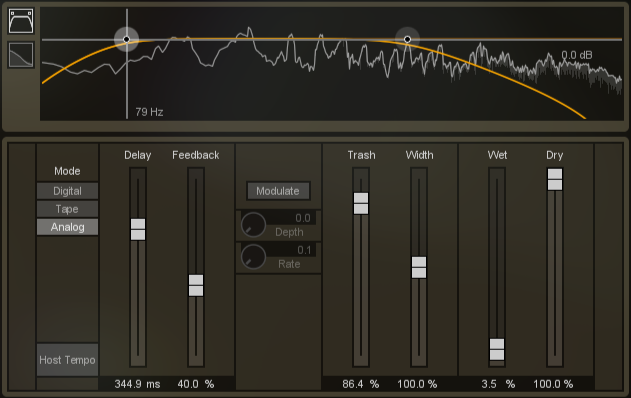This screenshot has width=631, height=398.
Task: Select the band-pass filter shape icon
Action: pyautogui.click(x=21, y=21)
